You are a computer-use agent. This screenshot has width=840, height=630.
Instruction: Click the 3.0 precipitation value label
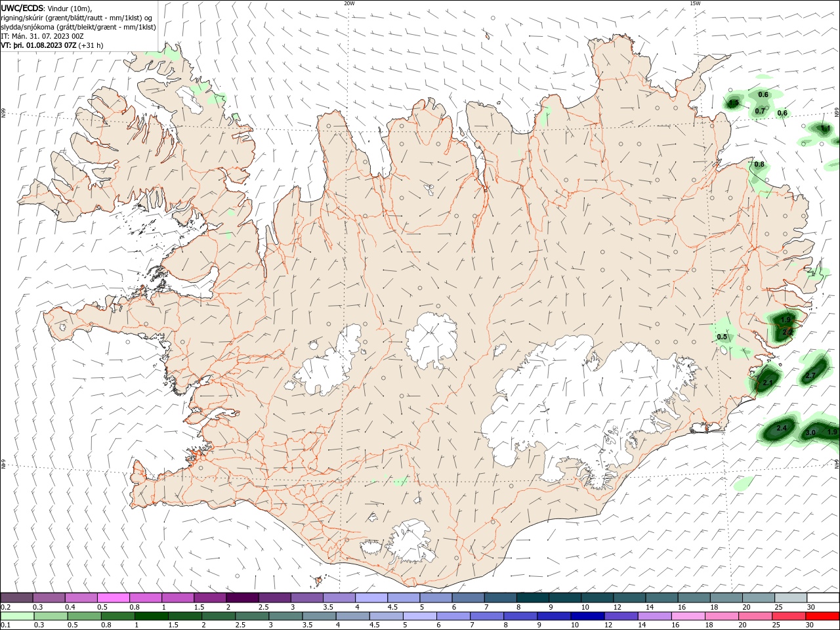(x=810, y=432)
